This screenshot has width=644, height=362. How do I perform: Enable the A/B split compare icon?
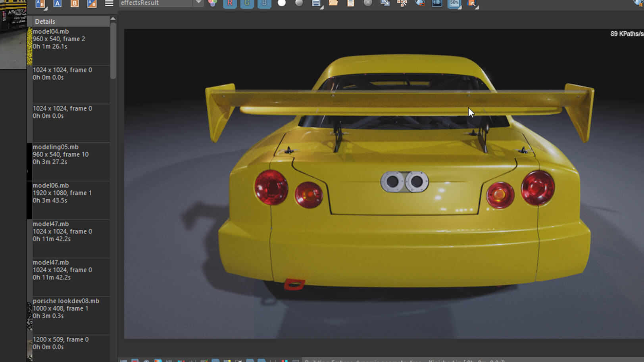[x=92, y=3]
